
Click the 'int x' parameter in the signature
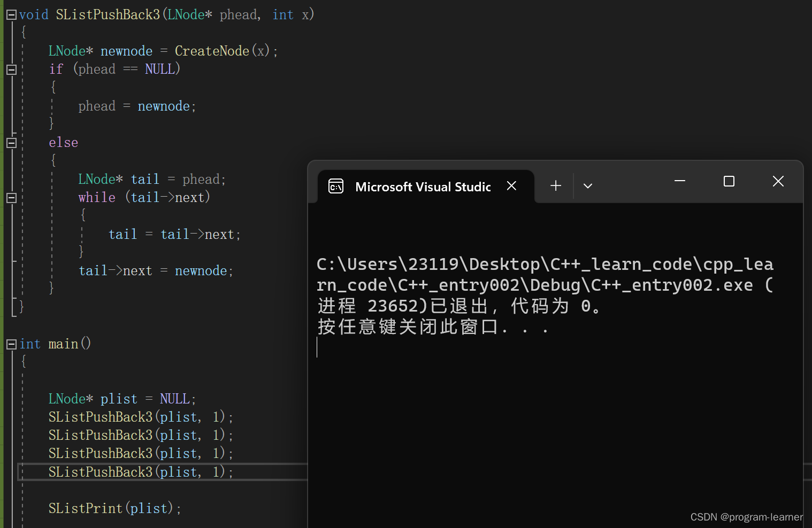[291, 14]
